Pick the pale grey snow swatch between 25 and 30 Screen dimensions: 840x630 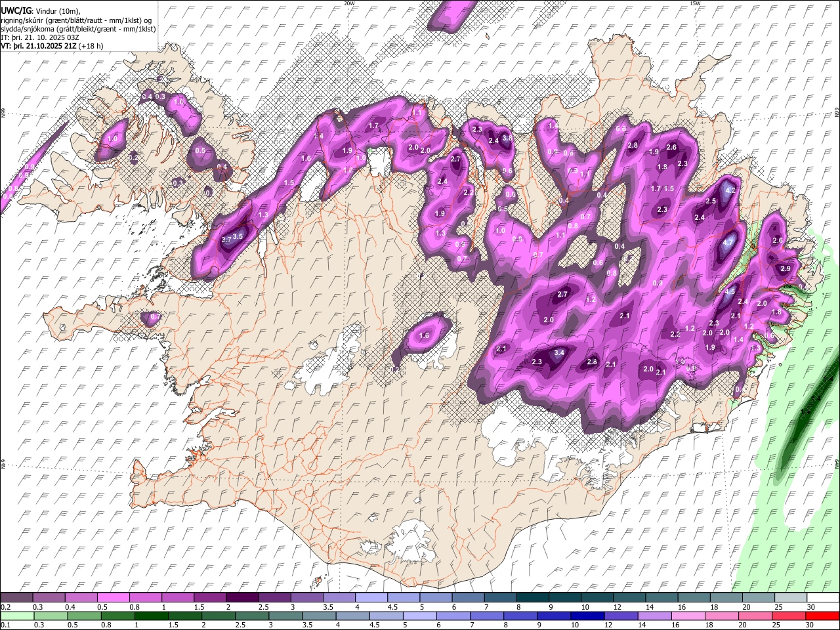tap(791, 598)
